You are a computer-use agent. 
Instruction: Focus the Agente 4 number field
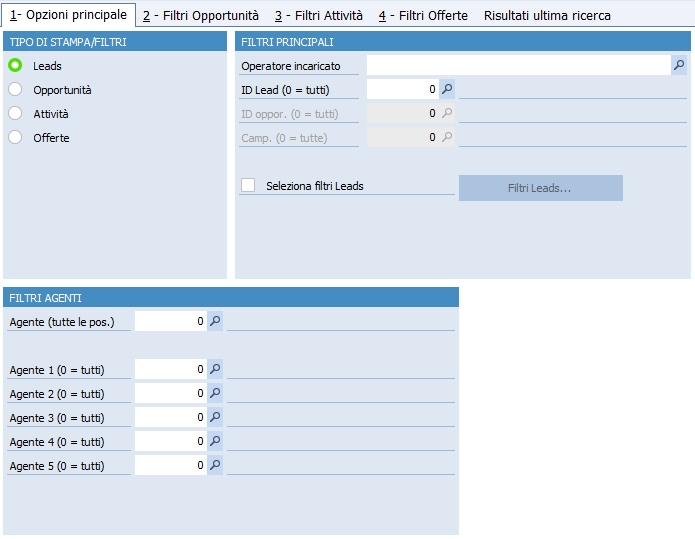(171, 441)
